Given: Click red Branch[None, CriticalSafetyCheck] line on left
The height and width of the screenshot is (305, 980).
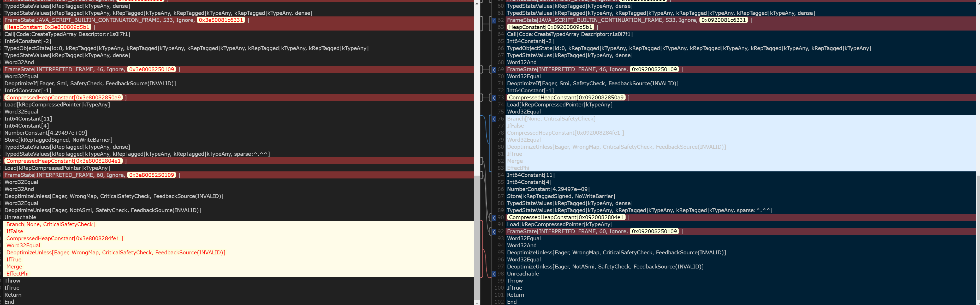Looking at the screenshot, I should [x=51, y=224].
